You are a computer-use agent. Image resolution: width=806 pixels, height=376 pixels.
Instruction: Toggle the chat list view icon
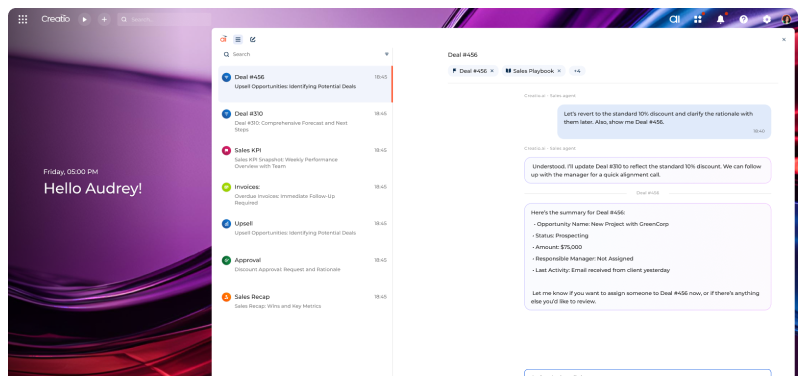pyautogui.click(x=238, y=39)
